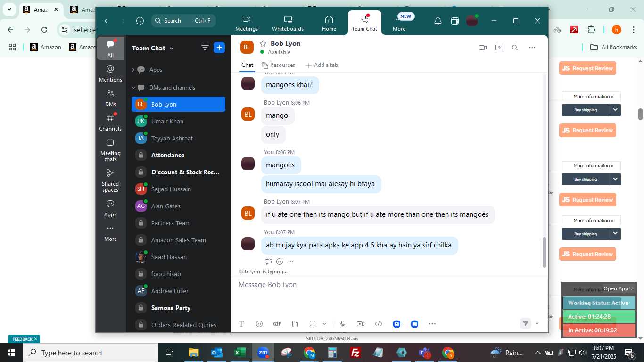Toggle text formatting in composer
This screenshot has width=644, height=362.
[241, 324]
